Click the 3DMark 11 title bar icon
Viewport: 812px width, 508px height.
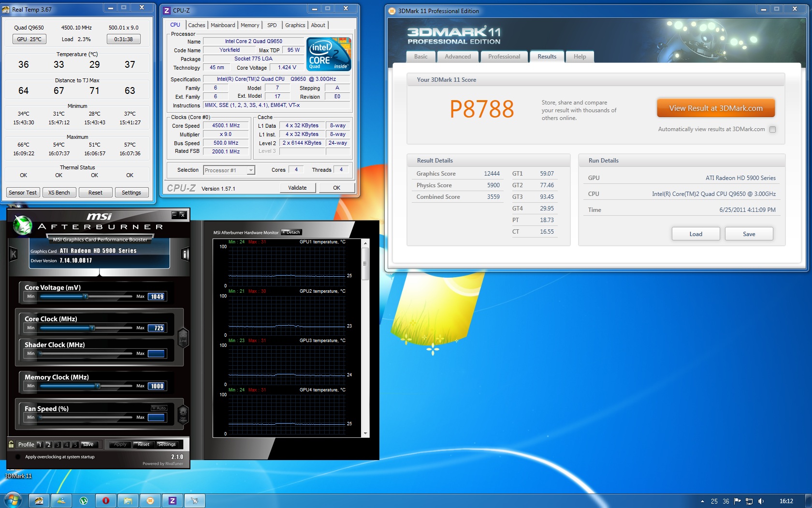(x=392, y=11)
